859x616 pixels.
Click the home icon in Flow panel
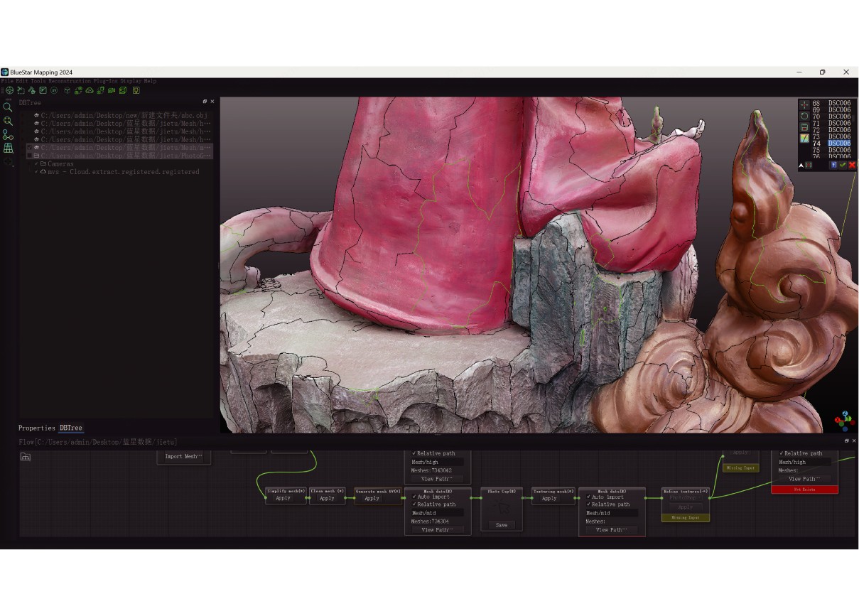click(x=26, y=456)
